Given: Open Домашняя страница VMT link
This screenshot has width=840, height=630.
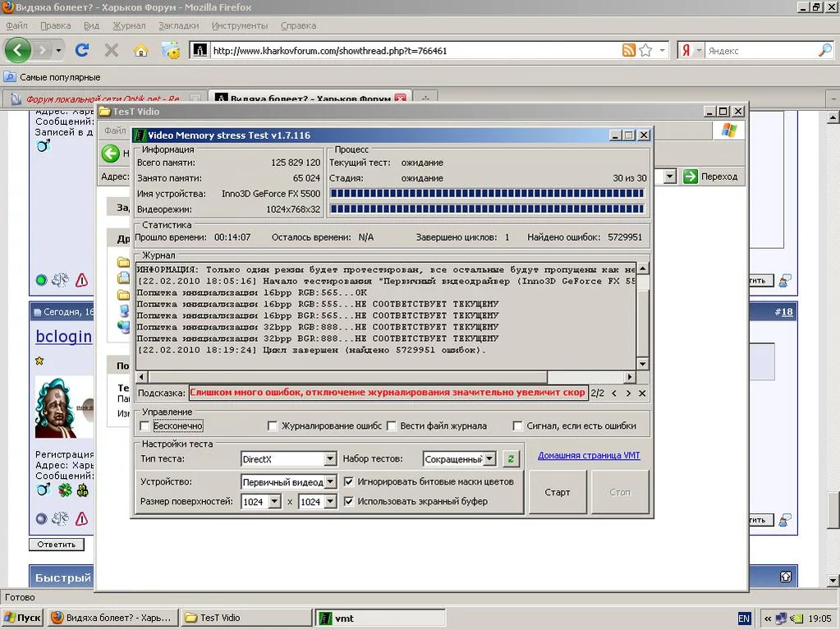Looking at the screenshot, I should [x=588, y=455].
